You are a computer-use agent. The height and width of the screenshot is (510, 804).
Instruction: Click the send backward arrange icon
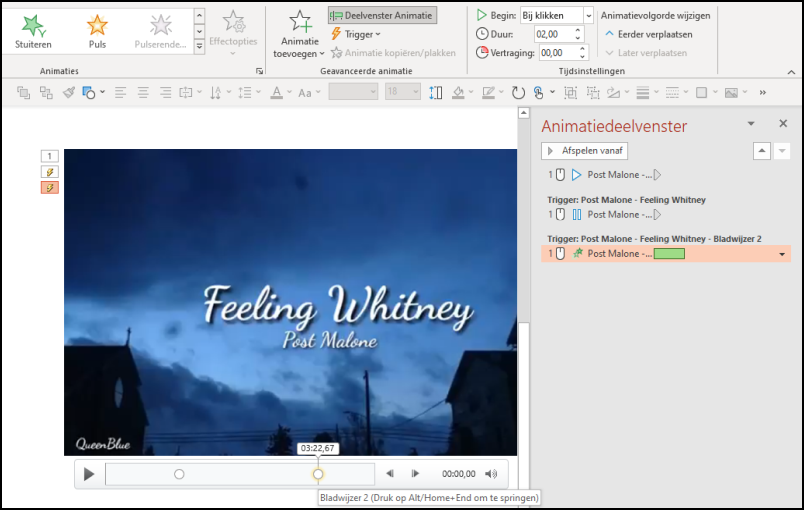click(46, 93)
